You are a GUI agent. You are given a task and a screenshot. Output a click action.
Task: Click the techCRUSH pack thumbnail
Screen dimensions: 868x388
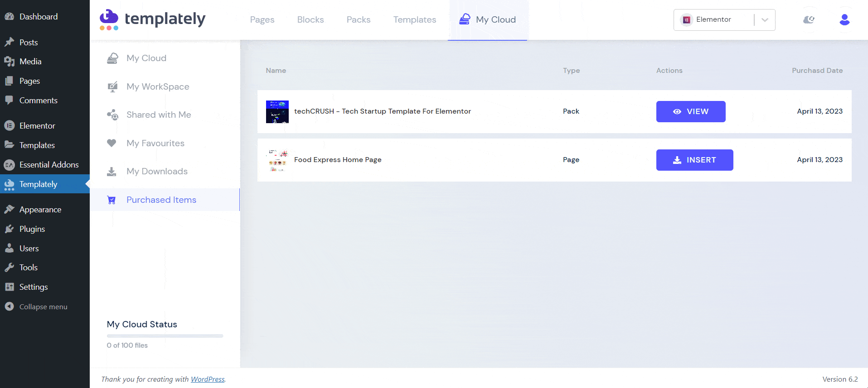point(277,112)
